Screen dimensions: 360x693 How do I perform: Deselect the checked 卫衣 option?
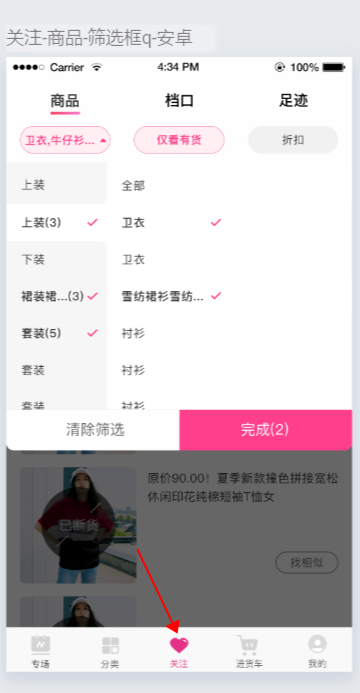pyautogui.click(x=171, y=223)
